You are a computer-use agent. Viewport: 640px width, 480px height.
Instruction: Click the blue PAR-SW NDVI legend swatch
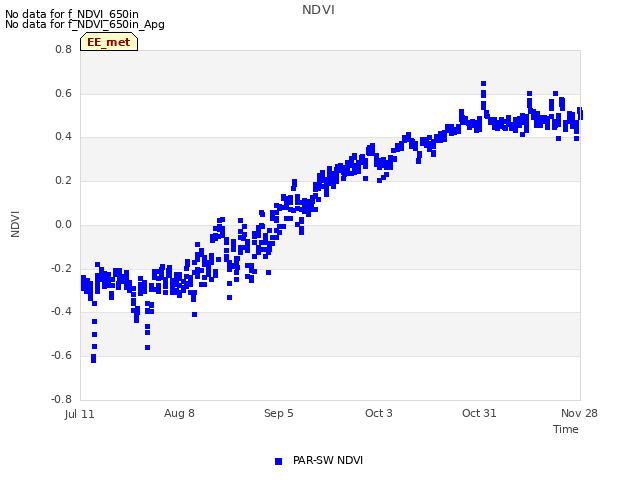pyautogui.click(x=278, y=461)
